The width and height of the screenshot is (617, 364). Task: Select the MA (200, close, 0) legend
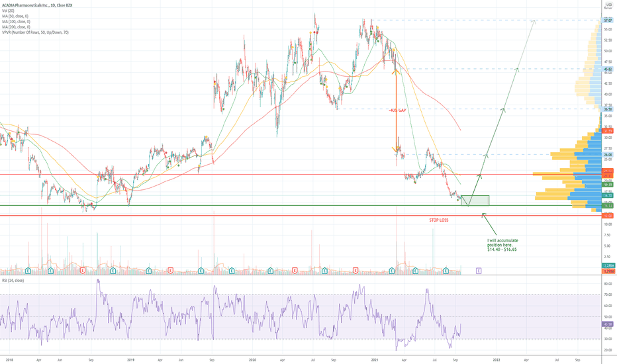coord(16,26)
